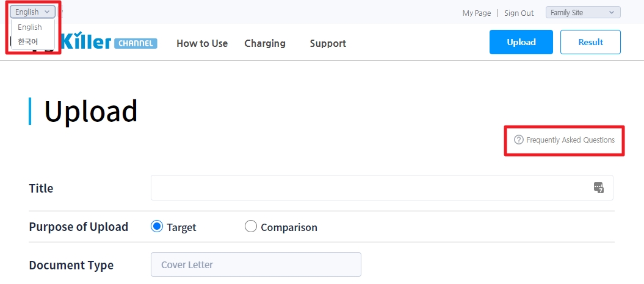
Task: Select the Target radio button
Action: tap(157, 226)
